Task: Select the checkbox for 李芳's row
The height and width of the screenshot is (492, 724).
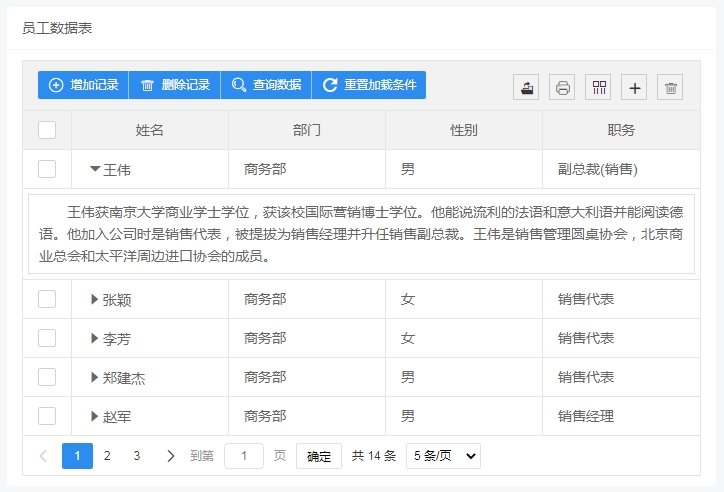Action: (x=47, y=338)
